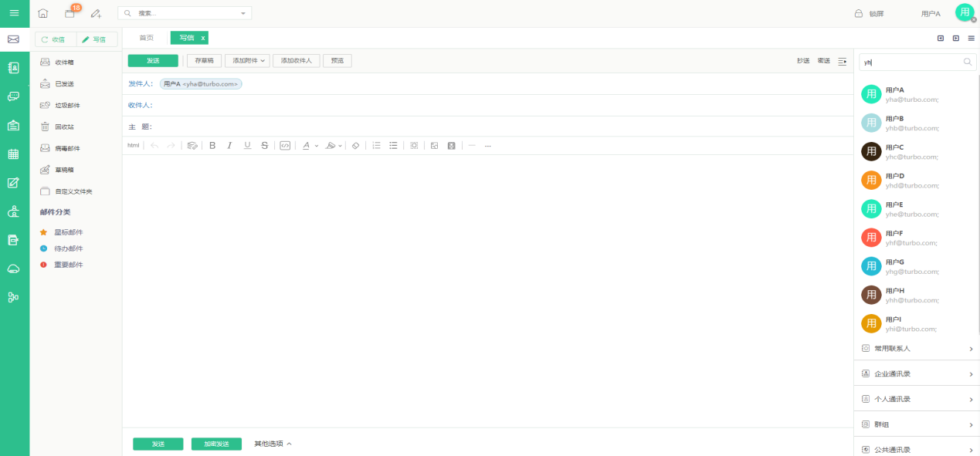Expand the 其他选项 section at bottom
The width and height of the screenshot is (980, 456).
tap(273, 444)
